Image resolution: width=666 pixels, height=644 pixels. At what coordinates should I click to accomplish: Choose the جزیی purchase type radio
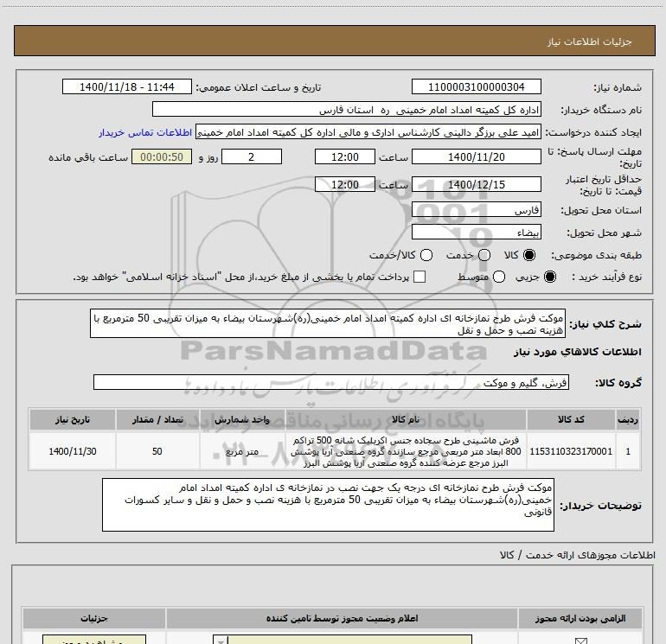(550, 277)
